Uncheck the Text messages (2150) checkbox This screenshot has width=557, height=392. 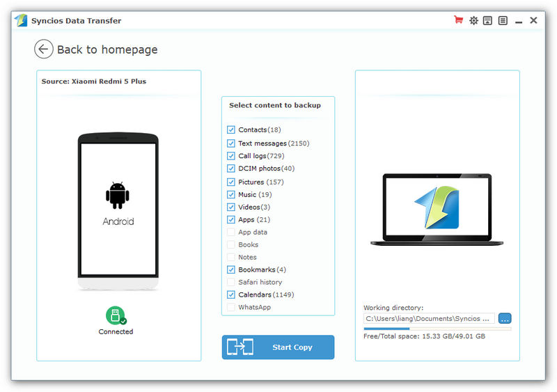(x=231, y=143)
